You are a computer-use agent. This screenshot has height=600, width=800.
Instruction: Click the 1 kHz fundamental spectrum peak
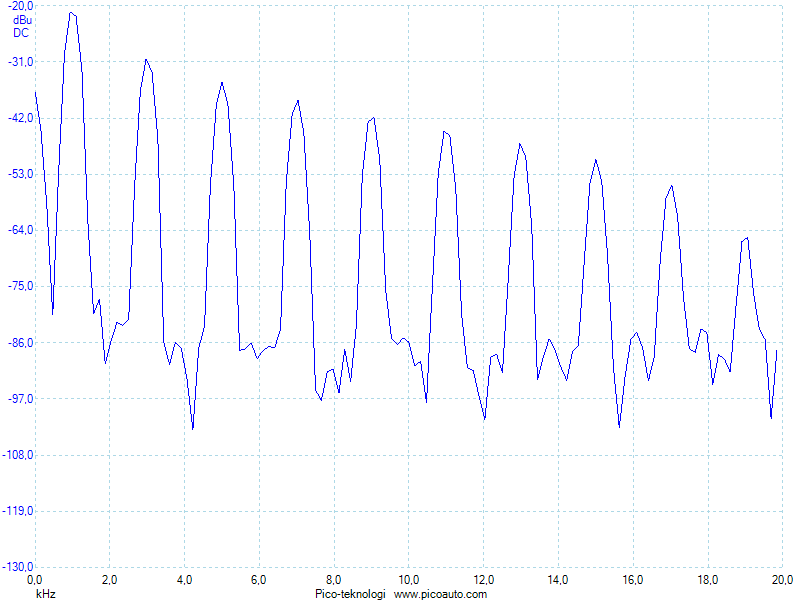pos(72,13)
